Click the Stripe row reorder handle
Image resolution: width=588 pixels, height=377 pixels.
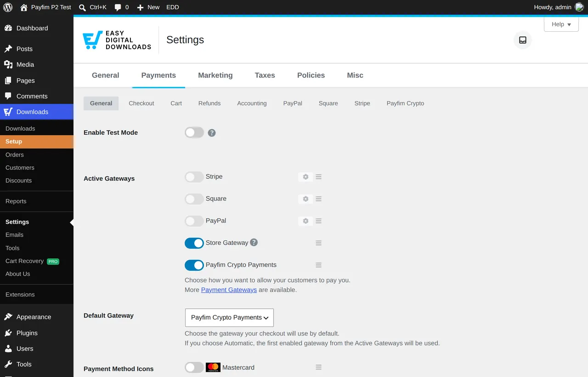[x=318, y=177]
